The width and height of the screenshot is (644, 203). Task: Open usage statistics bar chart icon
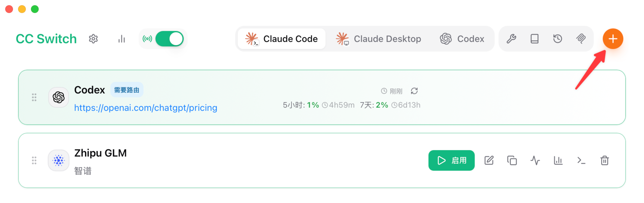(122, 39)
